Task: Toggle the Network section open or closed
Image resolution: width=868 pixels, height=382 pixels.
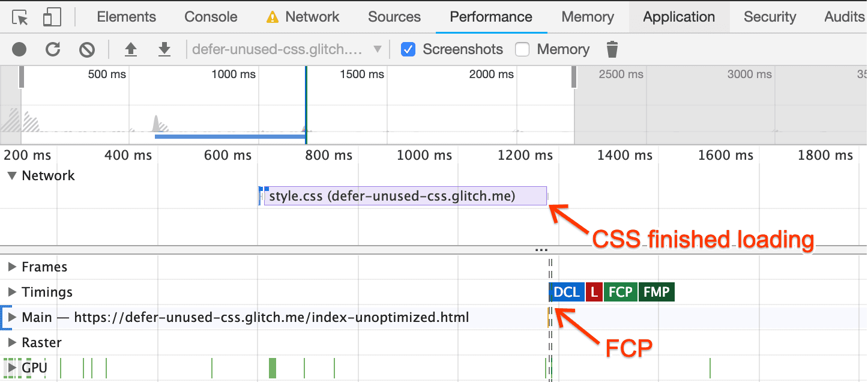Action: click(13, 175)
